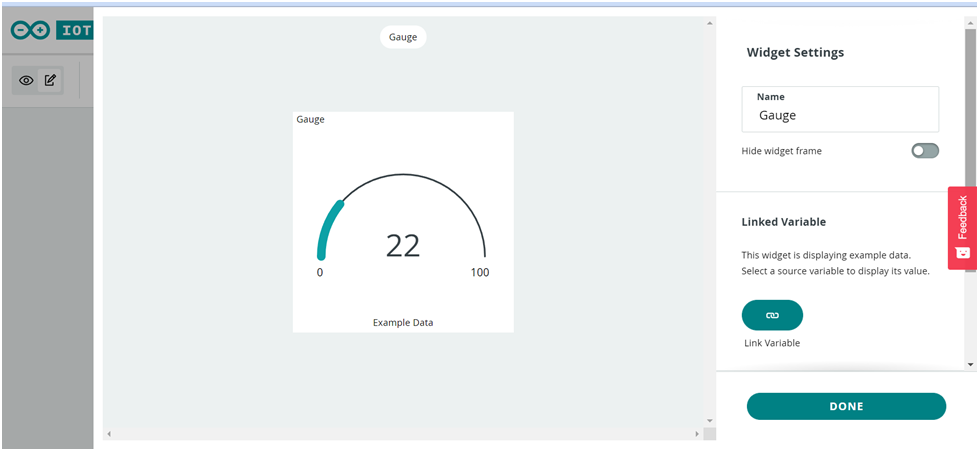Click the Hide widget frame label
979x451 pixels.
[x=781, y=151]
